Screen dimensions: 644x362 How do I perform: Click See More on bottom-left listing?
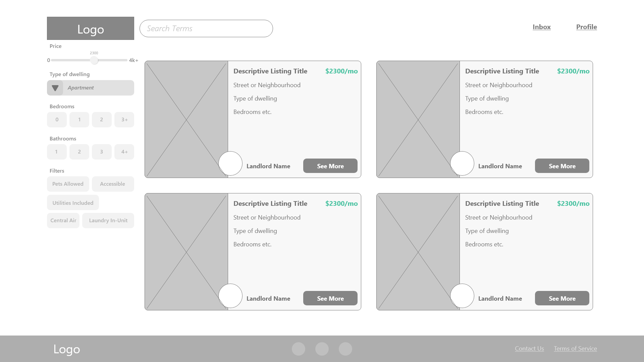tap(330, 298)
